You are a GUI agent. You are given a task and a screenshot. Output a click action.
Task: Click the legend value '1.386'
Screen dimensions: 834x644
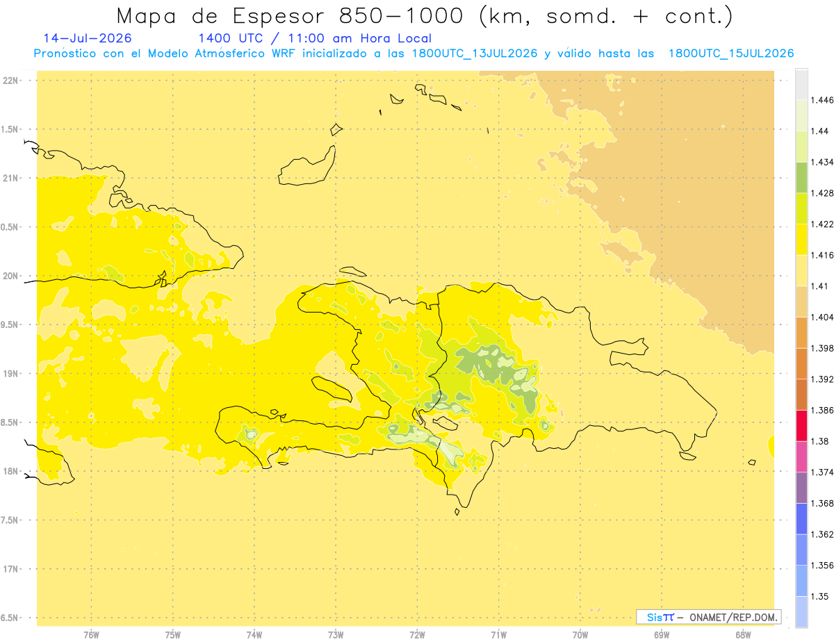click(x=822, y=410)
